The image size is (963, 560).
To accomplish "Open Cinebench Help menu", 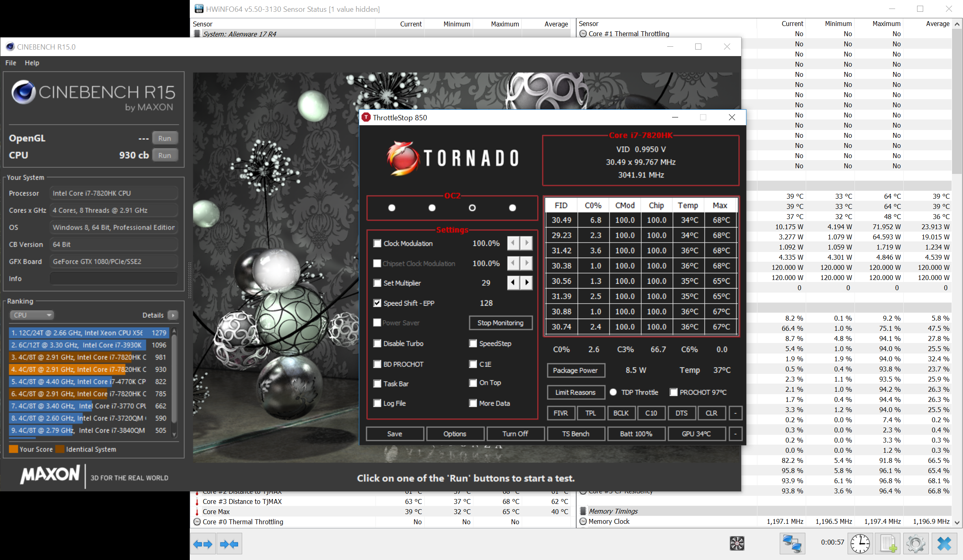I will pos(32,63).
